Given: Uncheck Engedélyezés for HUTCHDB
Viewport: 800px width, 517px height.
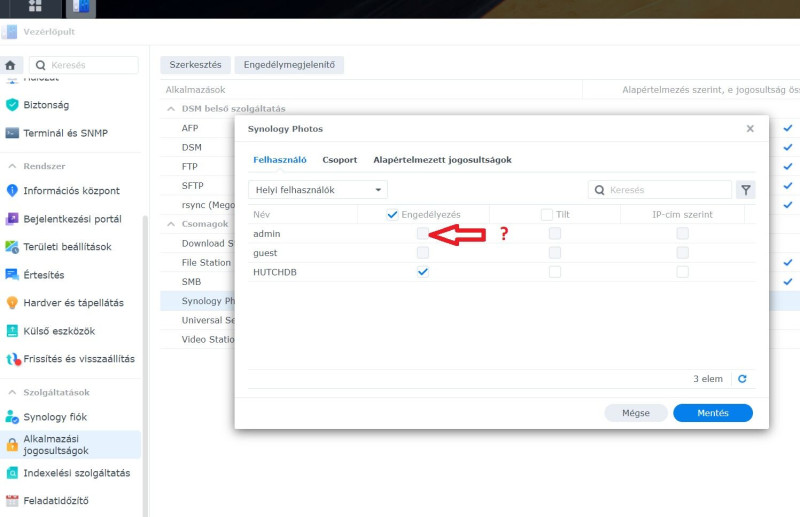Looking at the screenshot, I should (x=422, y=272).
